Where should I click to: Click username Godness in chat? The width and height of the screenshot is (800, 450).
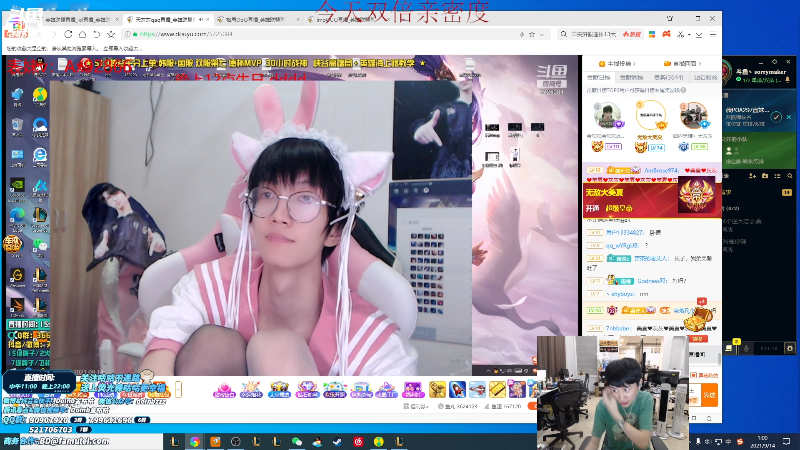652,281
